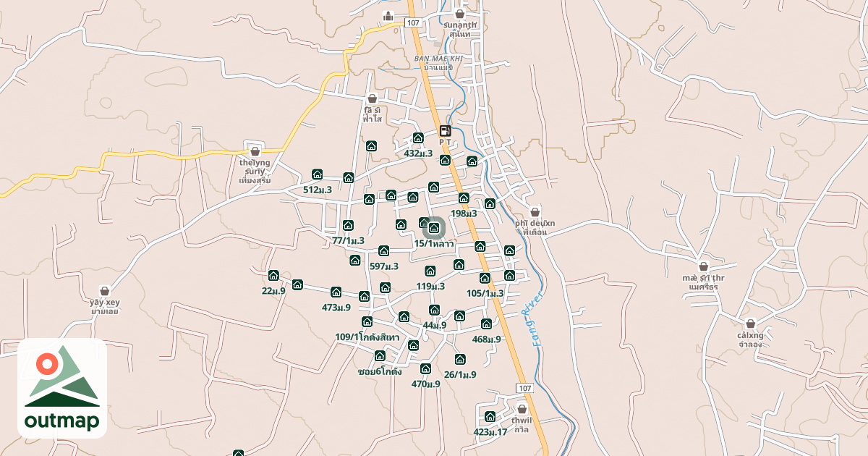The height and width of the screenshot is (456, 868).
Task: Select house icon labeled 77/1ม.3
Action: 348,225
